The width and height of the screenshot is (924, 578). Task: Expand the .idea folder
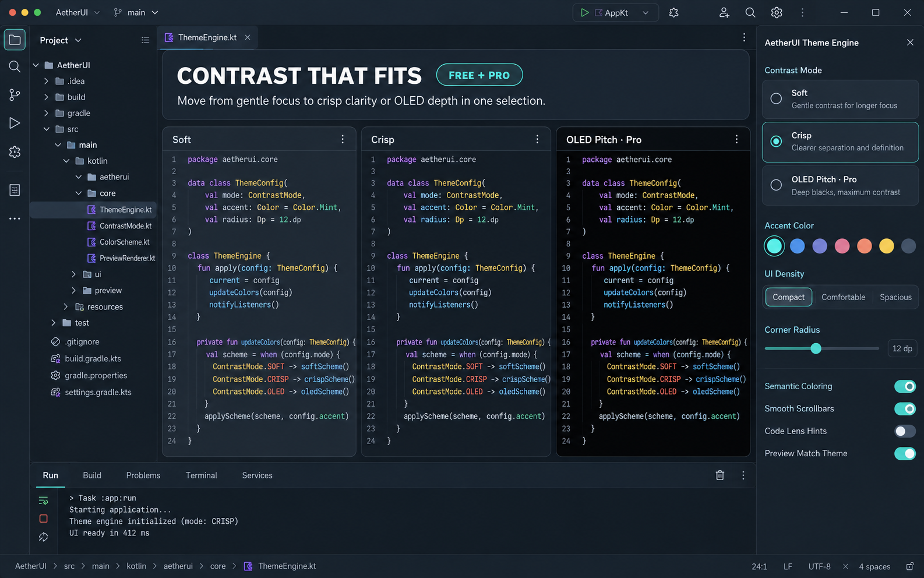pyautogui.click(x=46, y=81)
